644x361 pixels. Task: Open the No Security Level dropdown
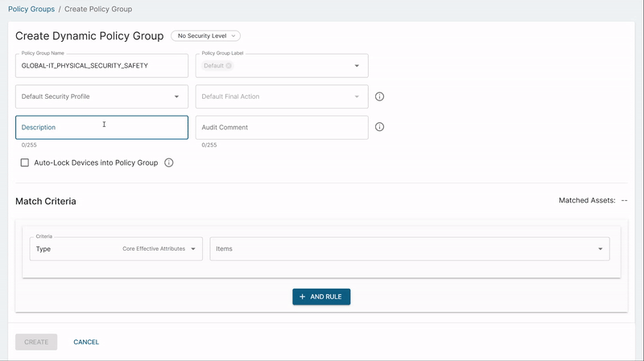click(205, 36)
